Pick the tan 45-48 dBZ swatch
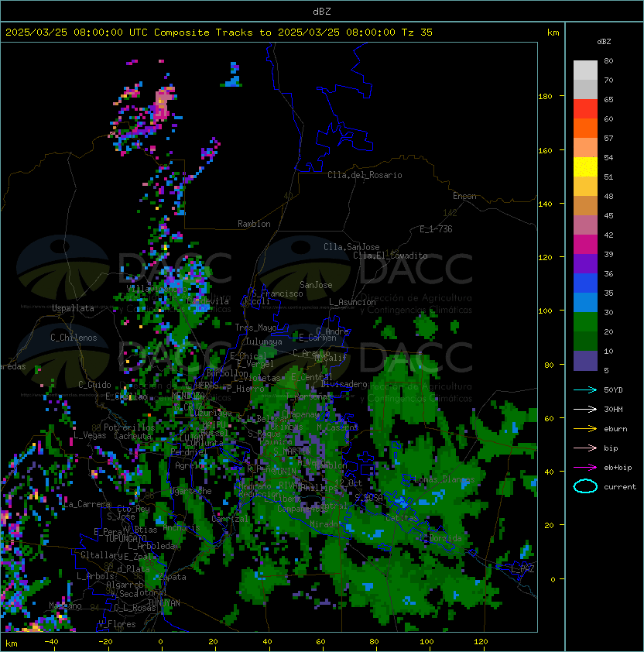 (585, 205)
